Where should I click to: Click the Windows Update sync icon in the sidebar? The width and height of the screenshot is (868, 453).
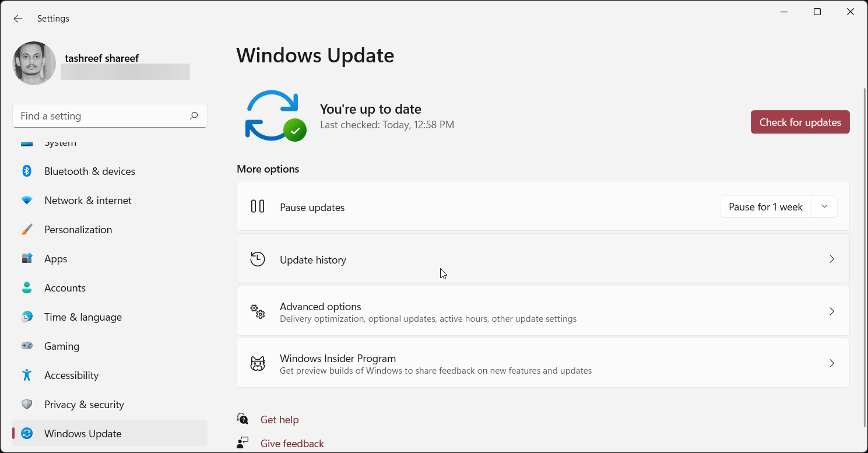tap(27, 433)
